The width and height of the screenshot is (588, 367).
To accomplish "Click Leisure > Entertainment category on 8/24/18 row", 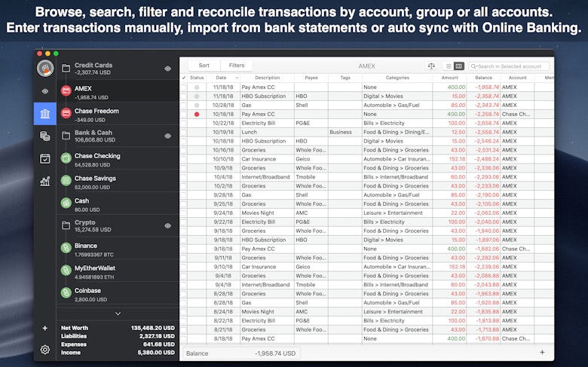I will (393, 311).
